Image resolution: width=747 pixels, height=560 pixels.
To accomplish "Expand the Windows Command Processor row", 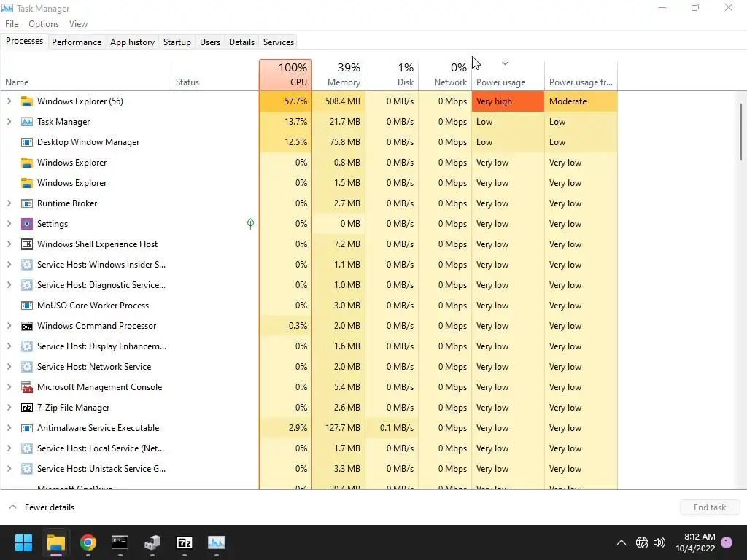I will pyautogui.click(x=9, y=326).
